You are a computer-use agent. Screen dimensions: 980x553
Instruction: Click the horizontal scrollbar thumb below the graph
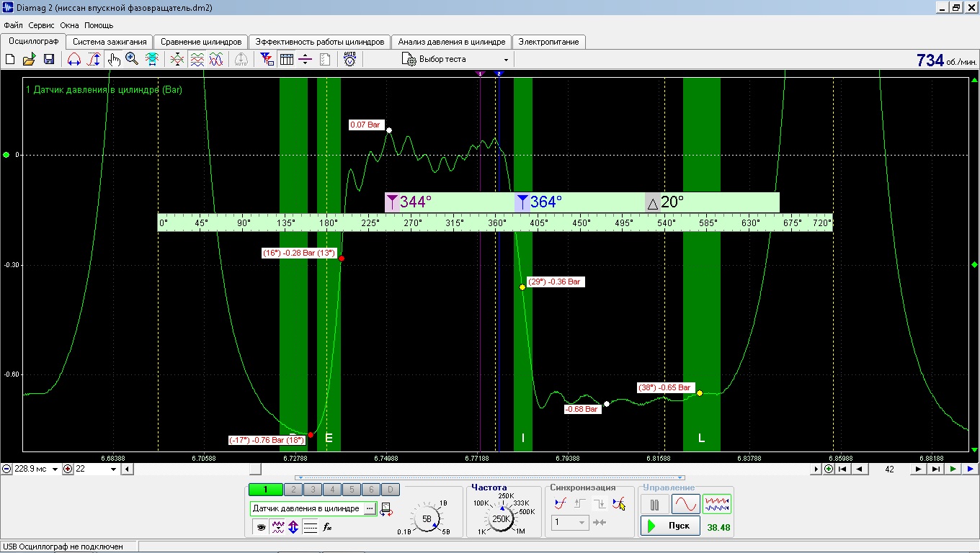[x=255, y=469]
